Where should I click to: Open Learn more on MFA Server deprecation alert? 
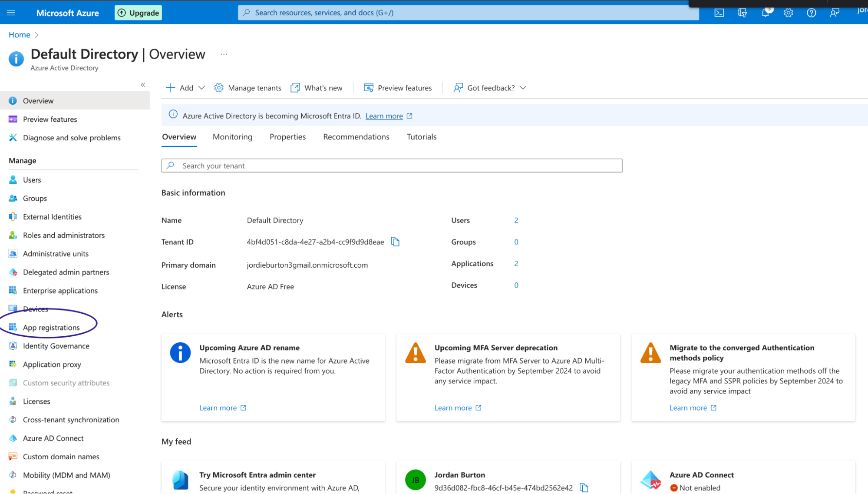coord(453,408)
